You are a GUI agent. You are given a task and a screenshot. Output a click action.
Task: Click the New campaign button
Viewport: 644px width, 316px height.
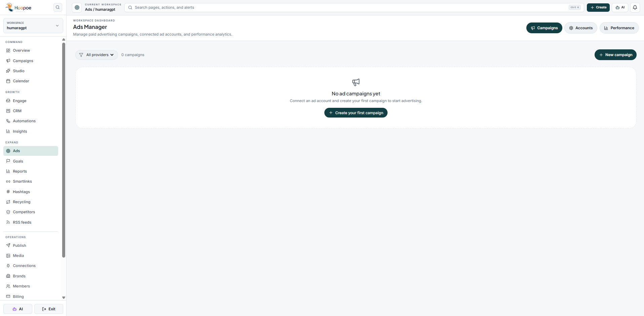coord(615,55)
